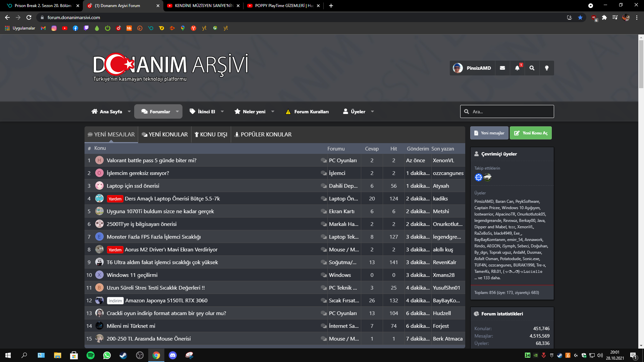Focus the Ara forum search field

coord(507,112)
